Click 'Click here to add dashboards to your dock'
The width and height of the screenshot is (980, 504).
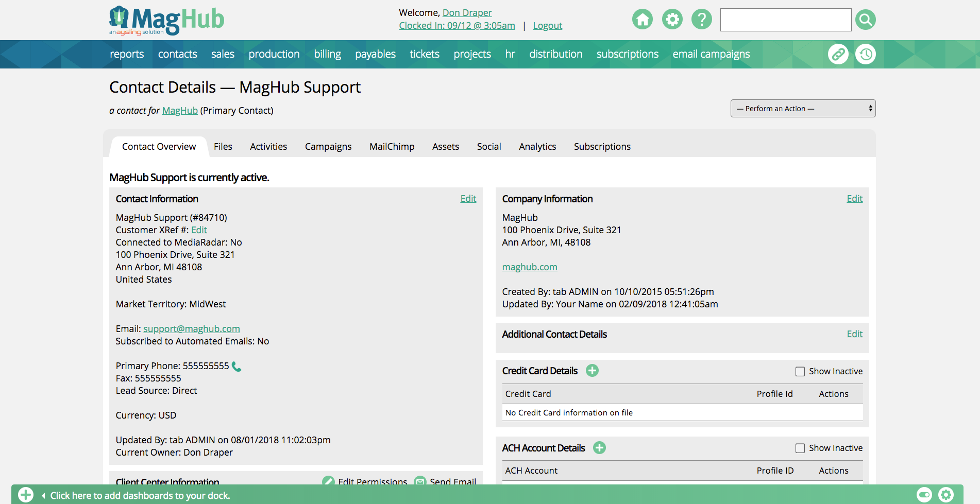pyautogui.click(x=140, y=496)
